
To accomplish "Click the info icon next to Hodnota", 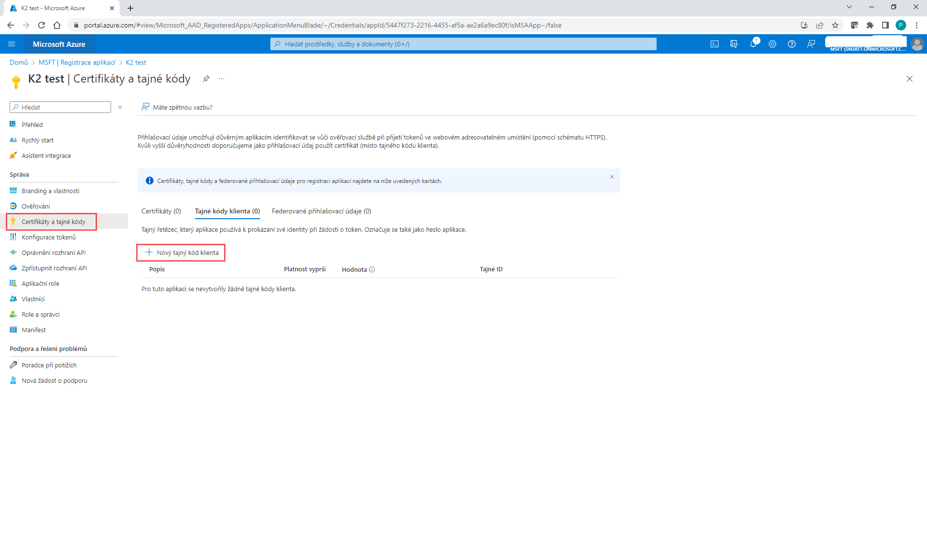I will tap(372, 269).
